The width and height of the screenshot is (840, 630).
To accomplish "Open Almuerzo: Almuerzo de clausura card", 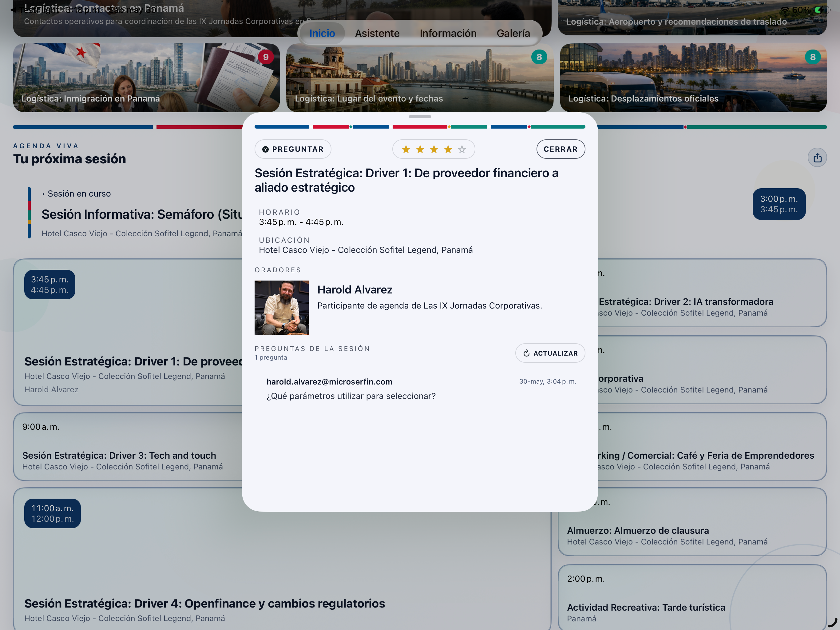I will [x=692, y=522].
